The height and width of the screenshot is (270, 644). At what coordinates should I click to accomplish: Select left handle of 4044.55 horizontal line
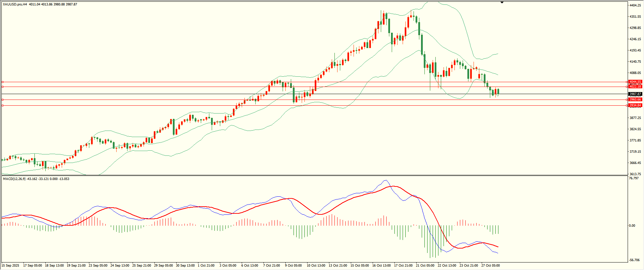(x=3, y=82)
